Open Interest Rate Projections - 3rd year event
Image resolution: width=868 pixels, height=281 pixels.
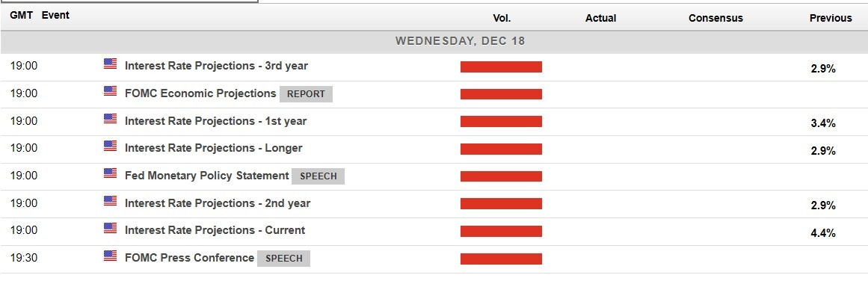pyautogui.click(x=217, y=66)
